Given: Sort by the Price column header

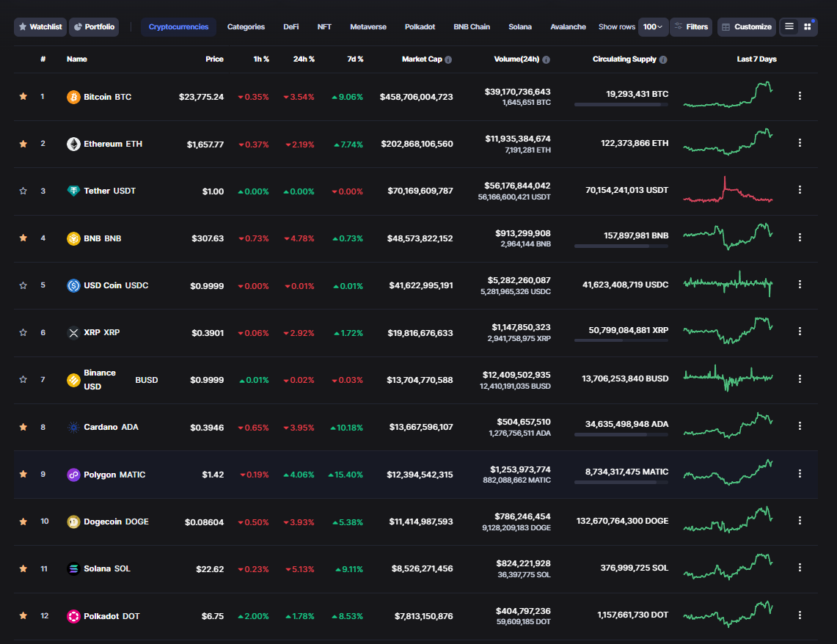Looking at the screenshot, I should click(x=215, y=59).
